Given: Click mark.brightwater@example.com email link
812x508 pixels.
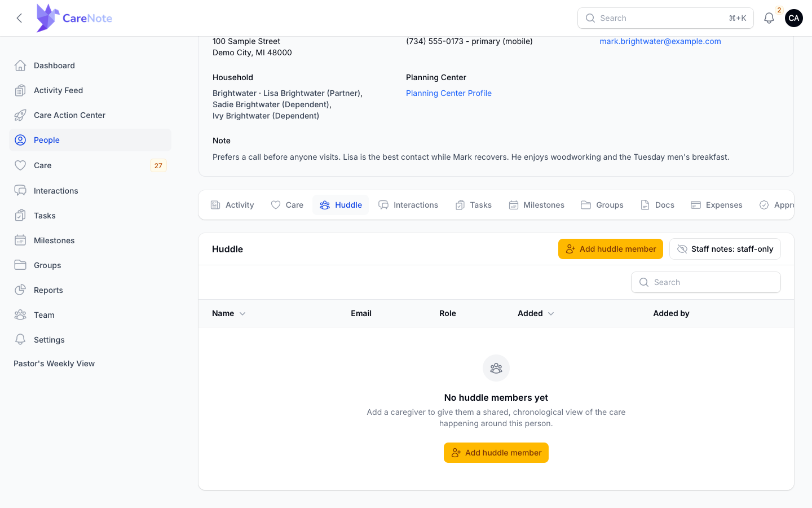Looking at the screenshot, I should coord(660,41).
